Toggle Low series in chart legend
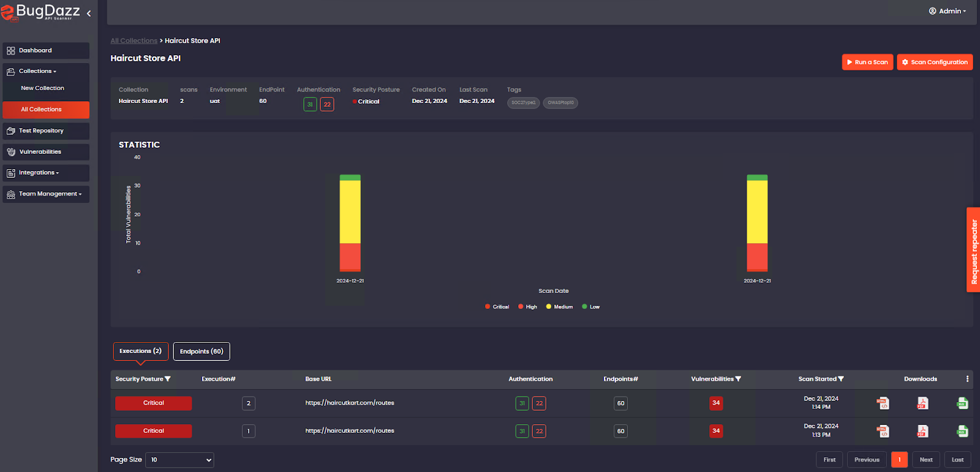Viewport: 980px width, 472px height. (591, 306)
